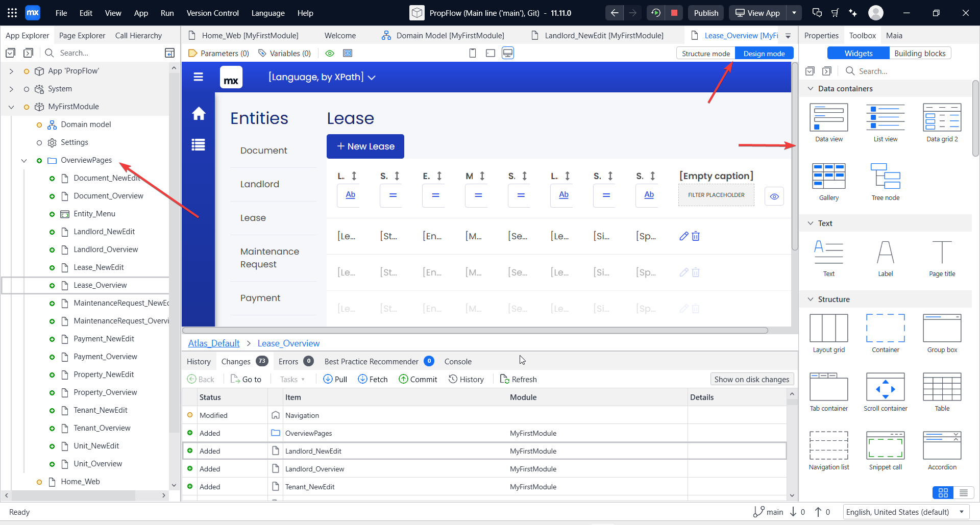This screenshot has height=525, width=980.
Task: Add the Snippet call widget
Action: tap(886, 451)
